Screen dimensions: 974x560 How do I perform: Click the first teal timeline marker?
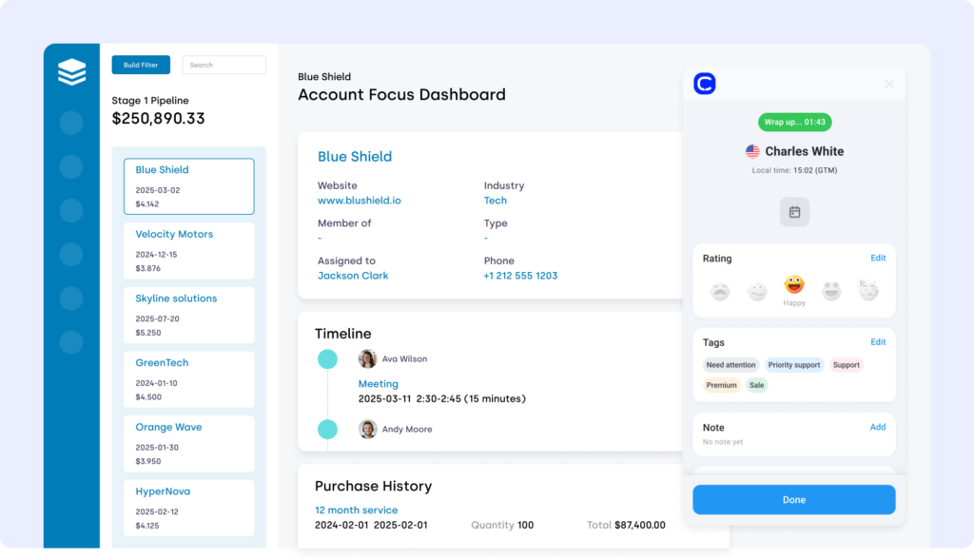[x=327, y=359]
